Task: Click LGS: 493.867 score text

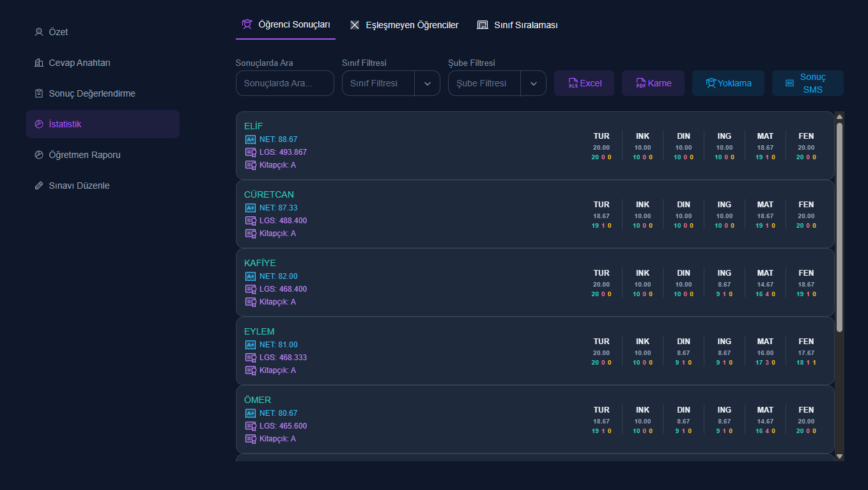Action: coord(283,152)
